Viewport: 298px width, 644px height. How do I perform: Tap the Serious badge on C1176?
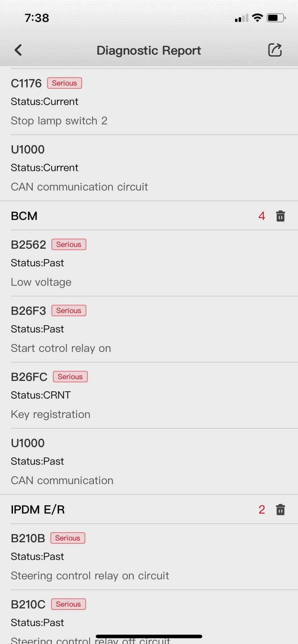tap(64, 83)
